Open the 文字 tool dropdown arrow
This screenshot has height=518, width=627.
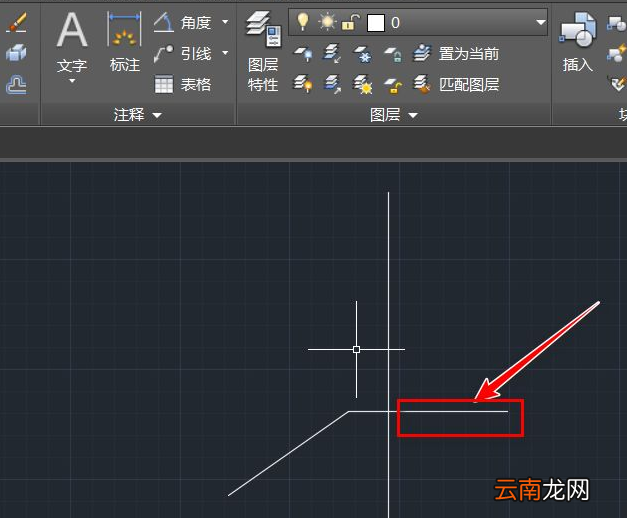[x=72, y=81]
